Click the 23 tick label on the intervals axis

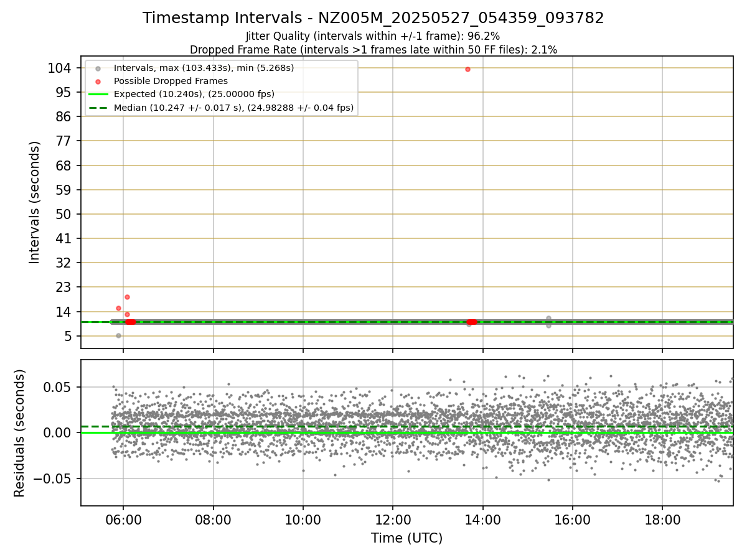[x=63, y=287]
